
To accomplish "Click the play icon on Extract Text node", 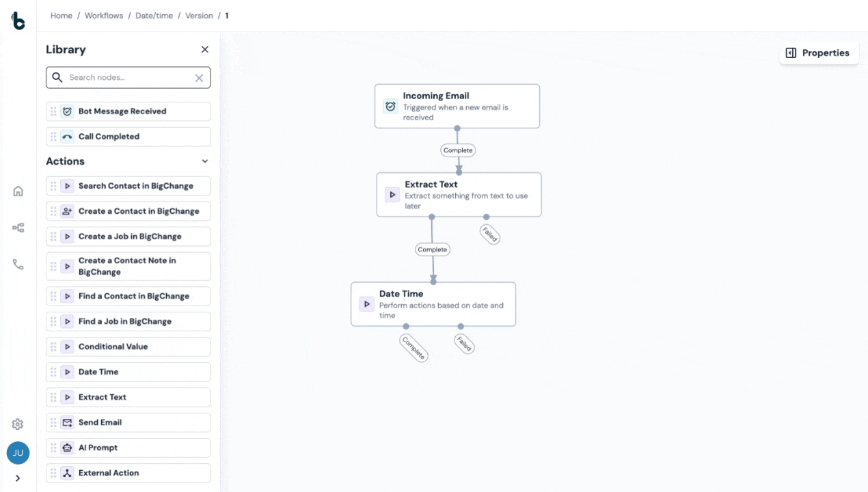I will 392,195.
